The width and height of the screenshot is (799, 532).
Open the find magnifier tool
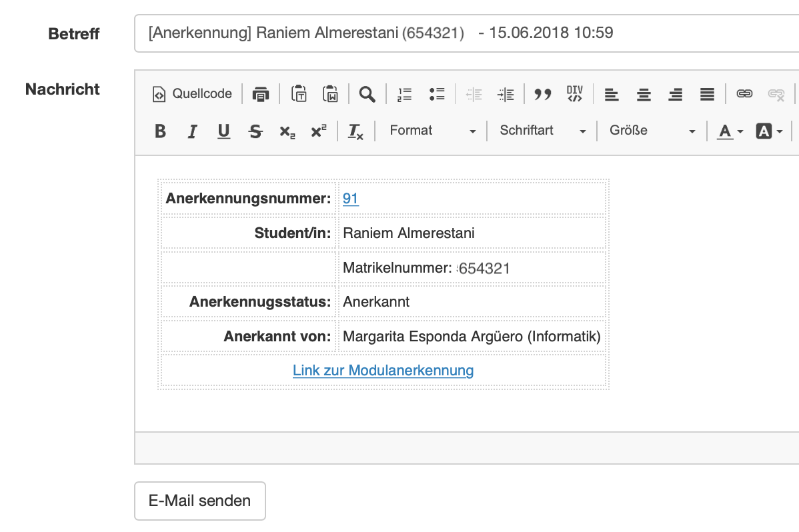click(x=367, y=94)
